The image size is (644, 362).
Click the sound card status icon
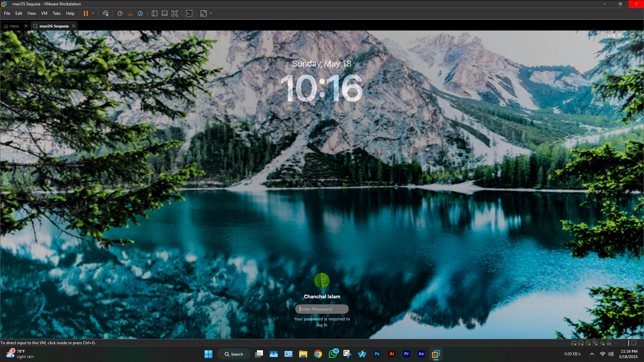602,343
